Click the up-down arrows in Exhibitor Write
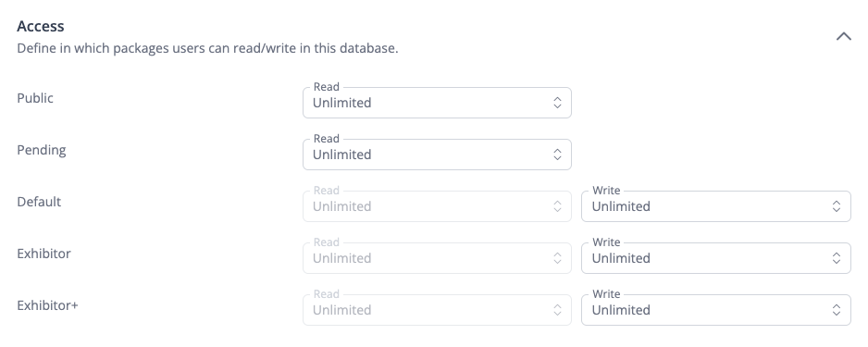 click(x=837, y=258)
